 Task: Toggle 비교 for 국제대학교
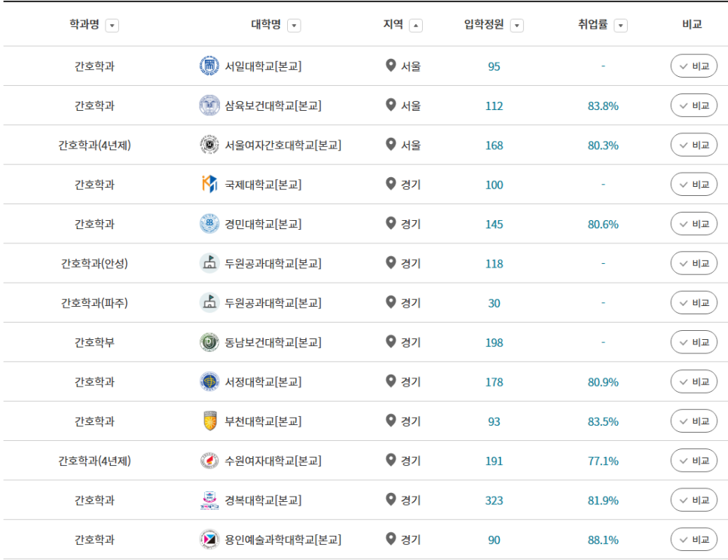[x=693, y=185]
